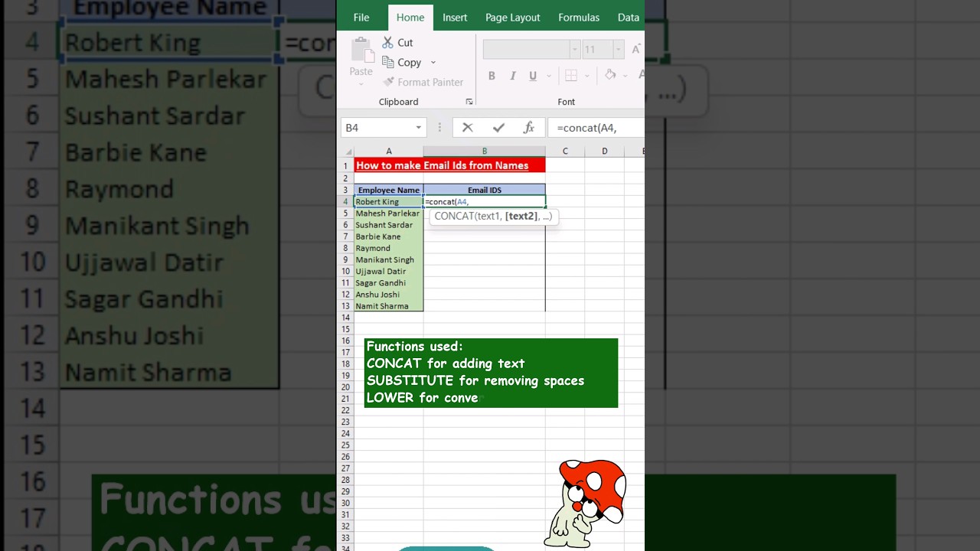Expand the font name dropdown arrow
980x551 pixels.
(575, 50)
